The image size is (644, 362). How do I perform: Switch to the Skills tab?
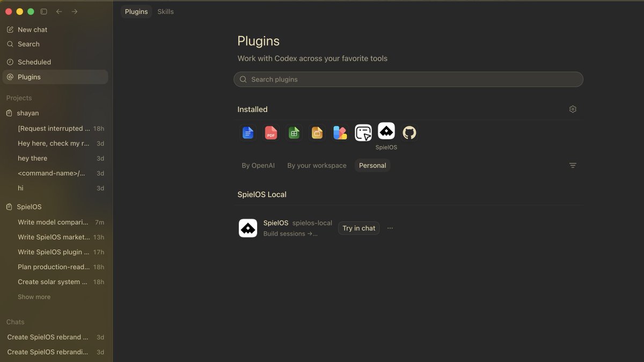coord(165,12)
